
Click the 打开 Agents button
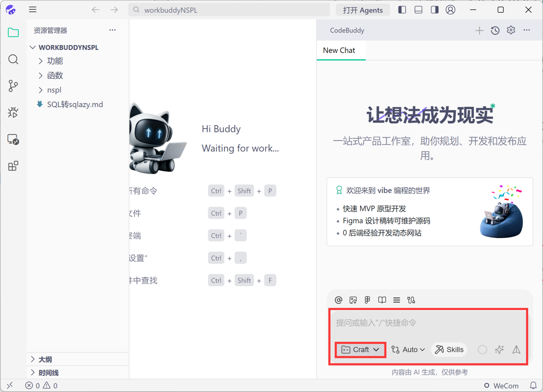[362, 10]
